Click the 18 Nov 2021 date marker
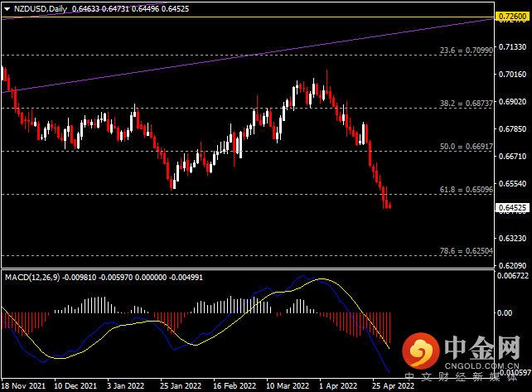This screenshot has width=532, height=392. pos(23,386)
